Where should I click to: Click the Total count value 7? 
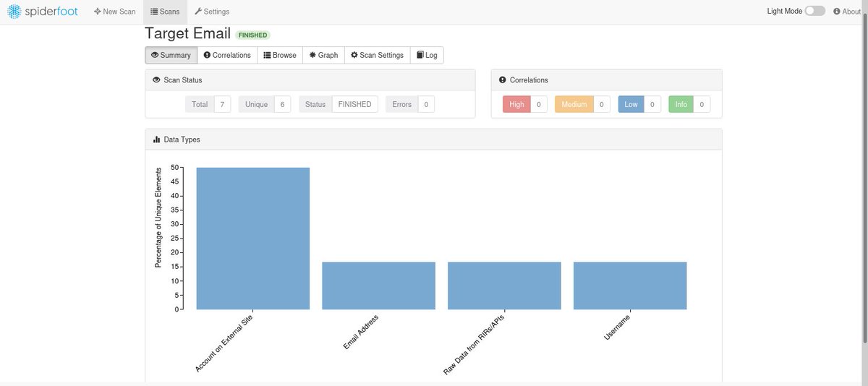pyautogui.click(x=222, y=104)
